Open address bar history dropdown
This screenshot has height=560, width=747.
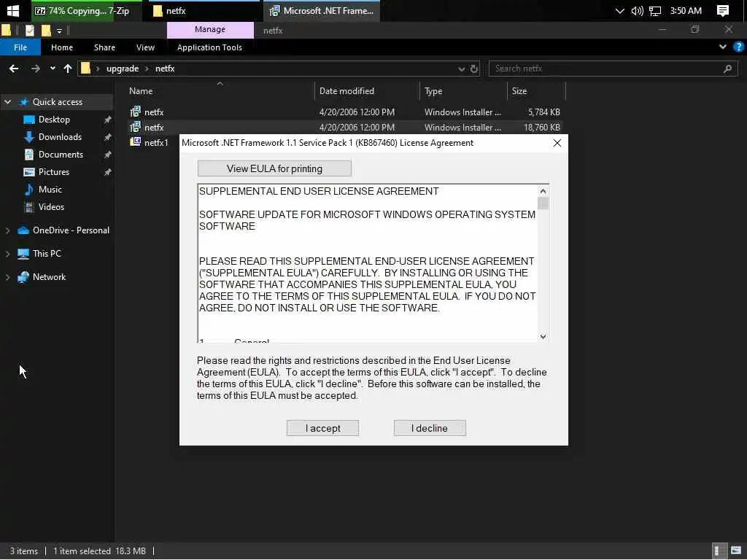(461, 69)
